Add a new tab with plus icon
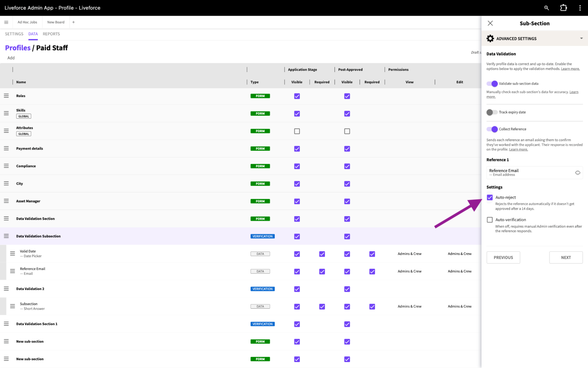This screenshot has height=368, width=588. (x=74, y=22)
